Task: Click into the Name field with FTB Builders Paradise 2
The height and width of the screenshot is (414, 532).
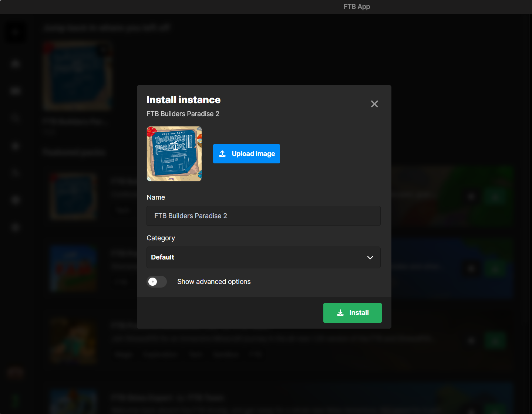Action: coord(263,216)
